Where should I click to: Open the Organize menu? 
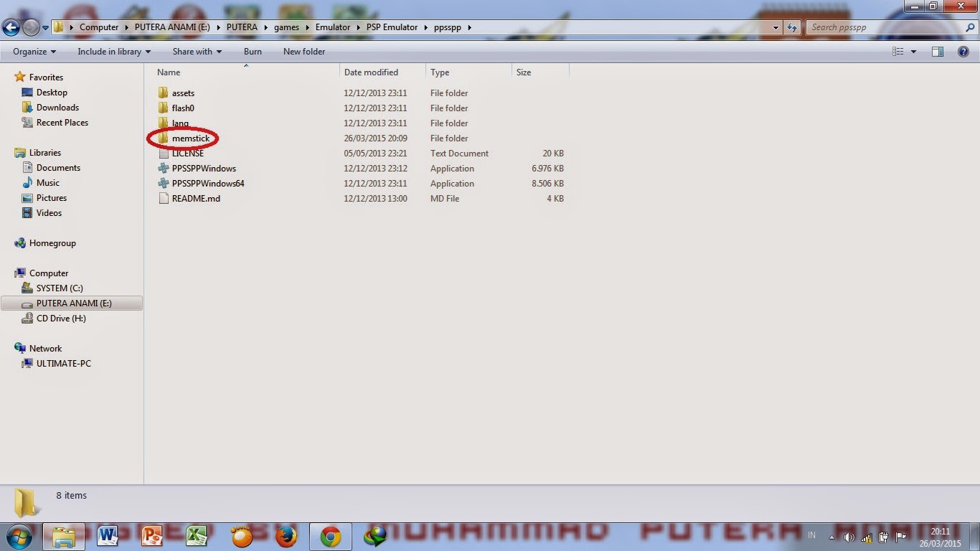(x=34, y=52)
